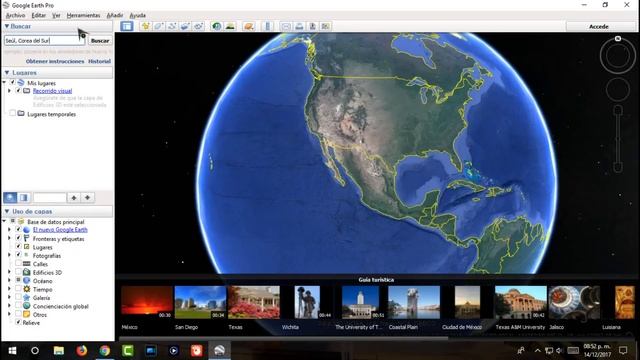The width and height of the screenshot is (640, 360).
Task: Toggle sunlight across the landscape
Action: tap(230, 26)
